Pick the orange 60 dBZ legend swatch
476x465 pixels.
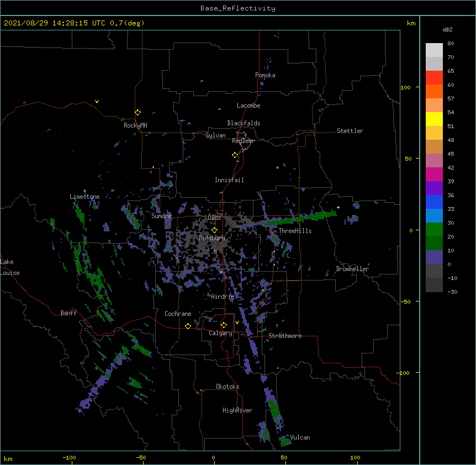click(x=434, y=91)
